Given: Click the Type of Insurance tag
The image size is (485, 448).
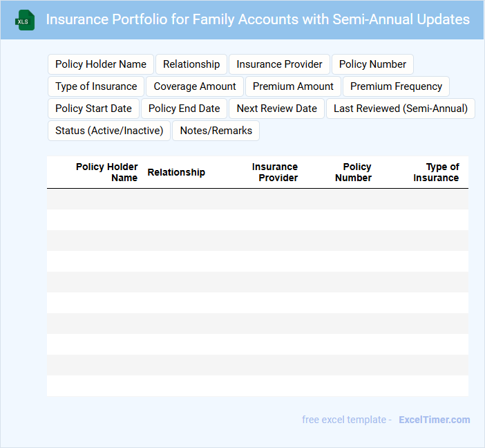Looking at the screenshot, I should tap(96, 86).
